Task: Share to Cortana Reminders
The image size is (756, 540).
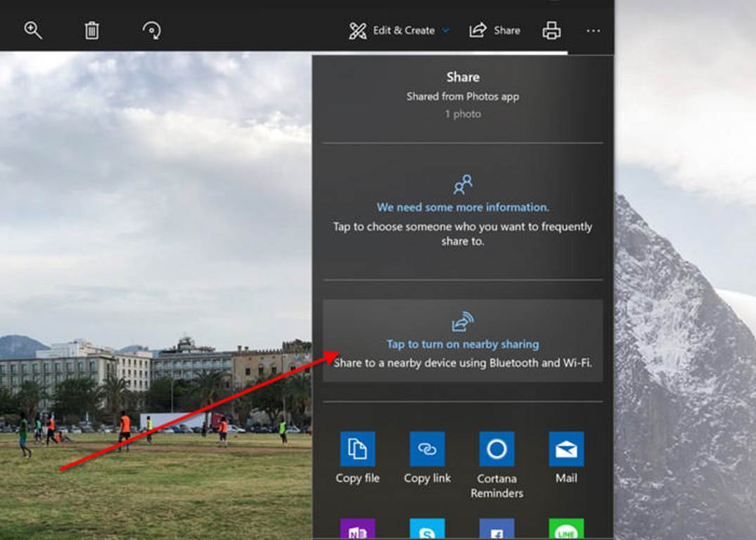Action: 496,449
